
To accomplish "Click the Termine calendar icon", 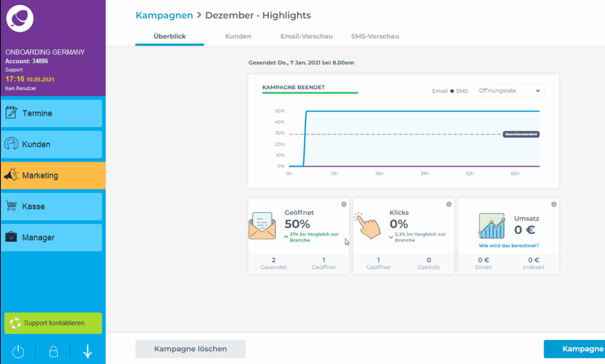I will click(x=11, y=112).
